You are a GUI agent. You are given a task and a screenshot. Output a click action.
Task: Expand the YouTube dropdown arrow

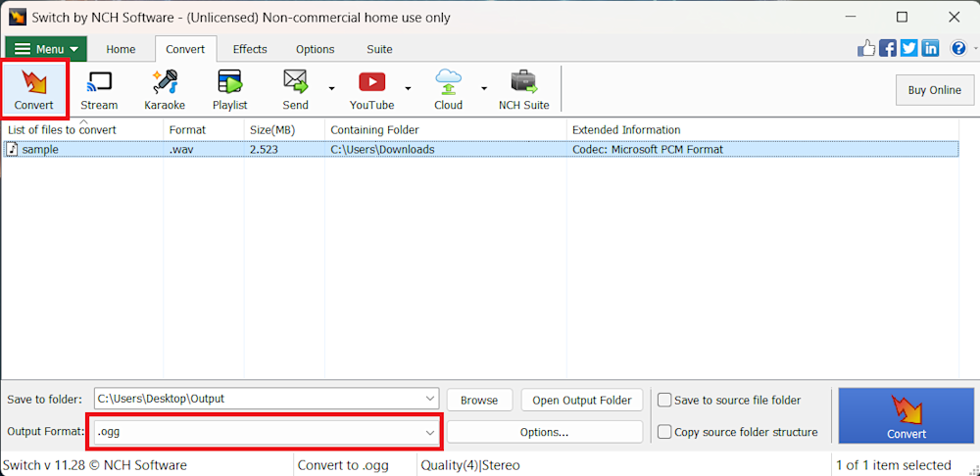pyautogui.click(x=408, y=88)
